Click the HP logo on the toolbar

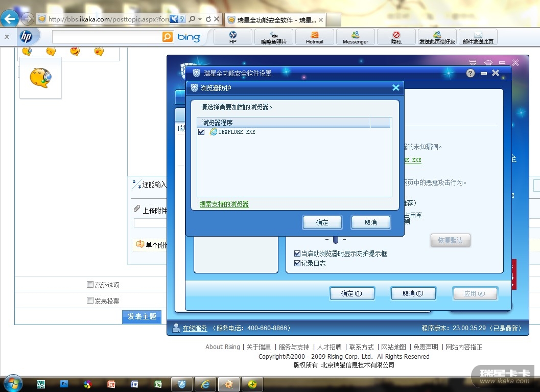coord(26,36)
